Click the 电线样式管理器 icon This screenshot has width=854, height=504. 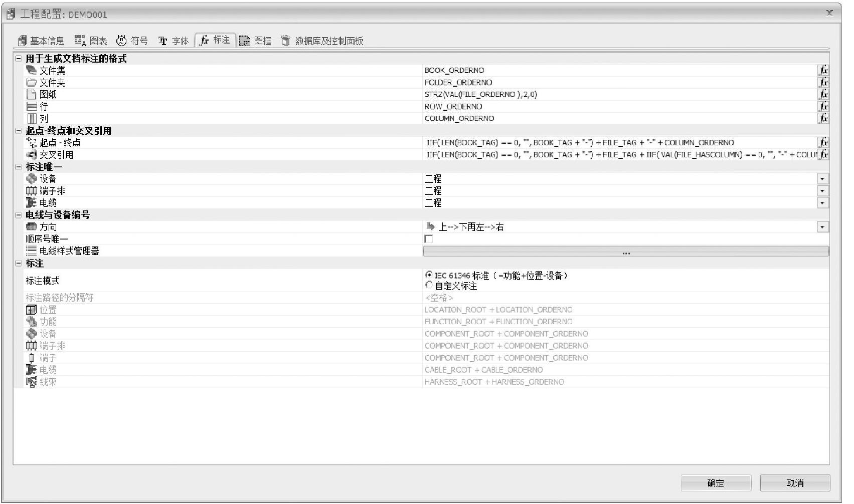32,250
